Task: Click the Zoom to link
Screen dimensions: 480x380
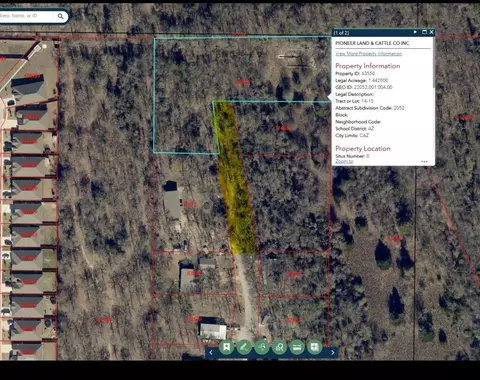Action: pos(344,161)
